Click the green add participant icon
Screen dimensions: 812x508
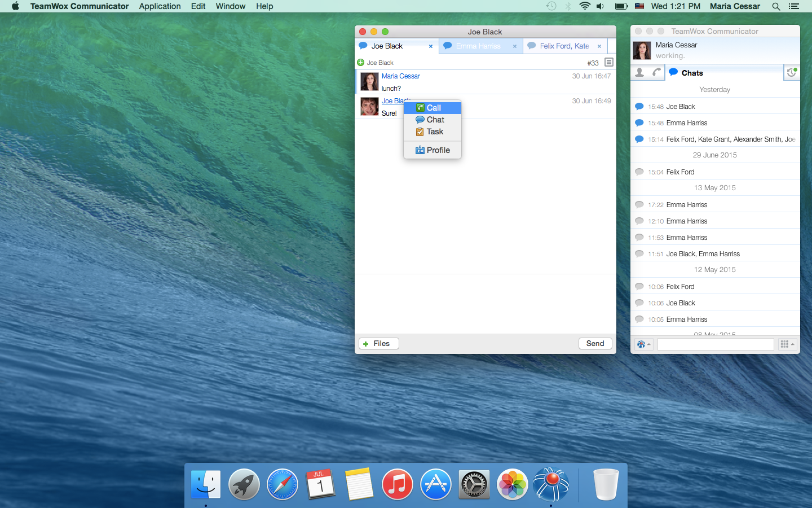361,63
